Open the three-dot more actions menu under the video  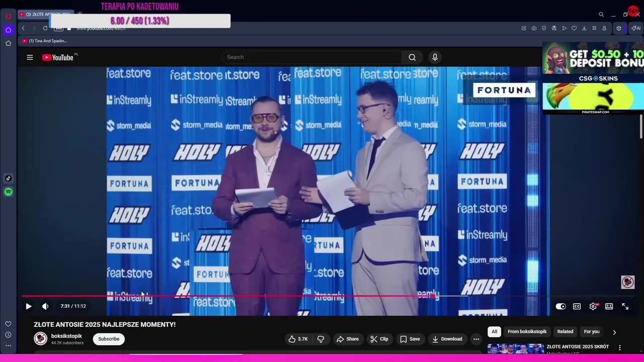tap(476, 339)
